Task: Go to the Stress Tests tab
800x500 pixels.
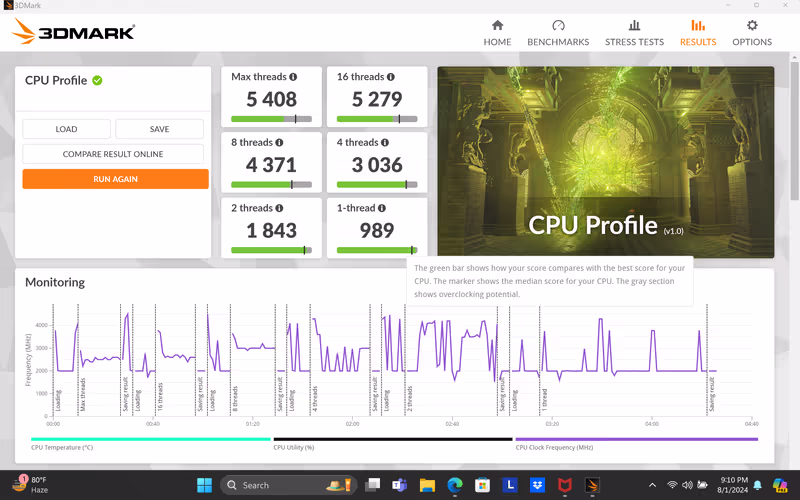Action: click(x=634, y=33)
